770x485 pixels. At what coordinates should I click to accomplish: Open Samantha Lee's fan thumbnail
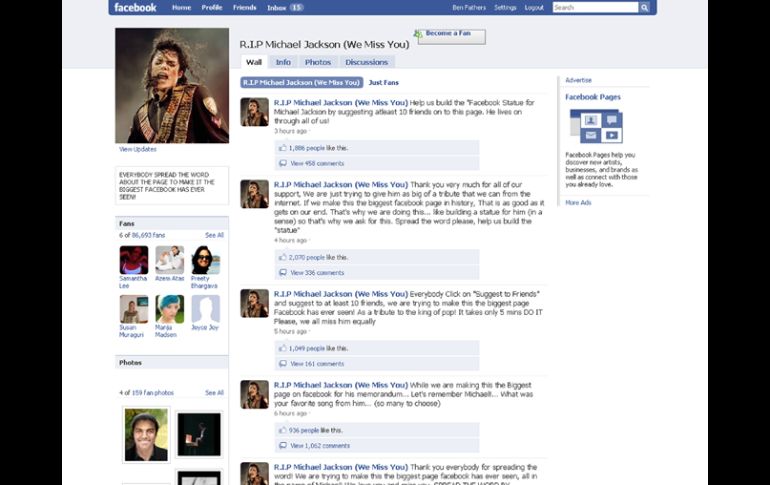click(134, 260)
